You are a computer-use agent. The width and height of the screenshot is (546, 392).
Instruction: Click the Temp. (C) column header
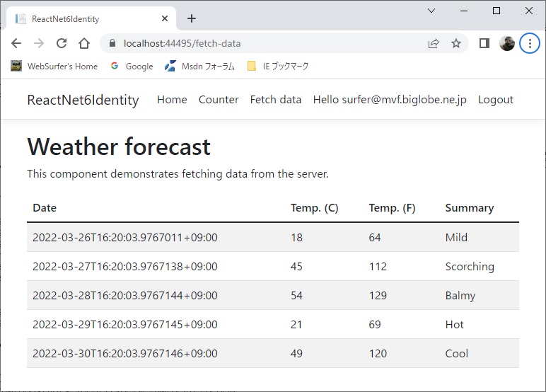tap(315, 207)
